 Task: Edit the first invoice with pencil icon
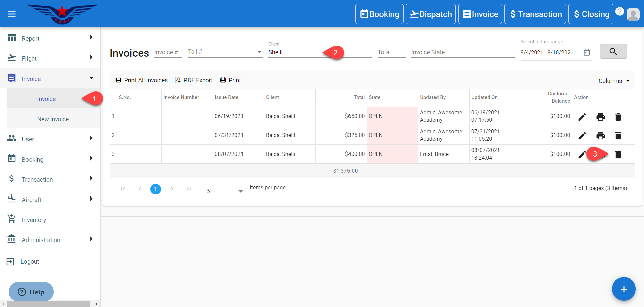(x=582, y=117)
